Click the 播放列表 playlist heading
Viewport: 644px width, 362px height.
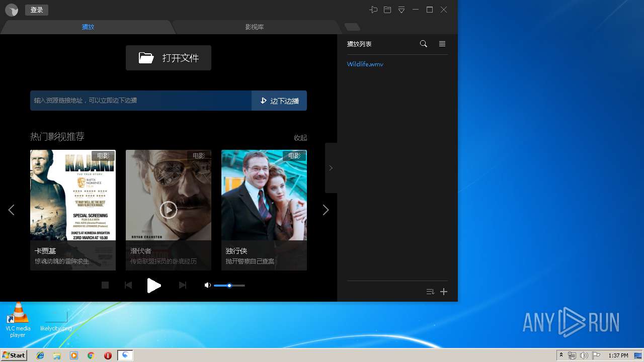(359, 44)
